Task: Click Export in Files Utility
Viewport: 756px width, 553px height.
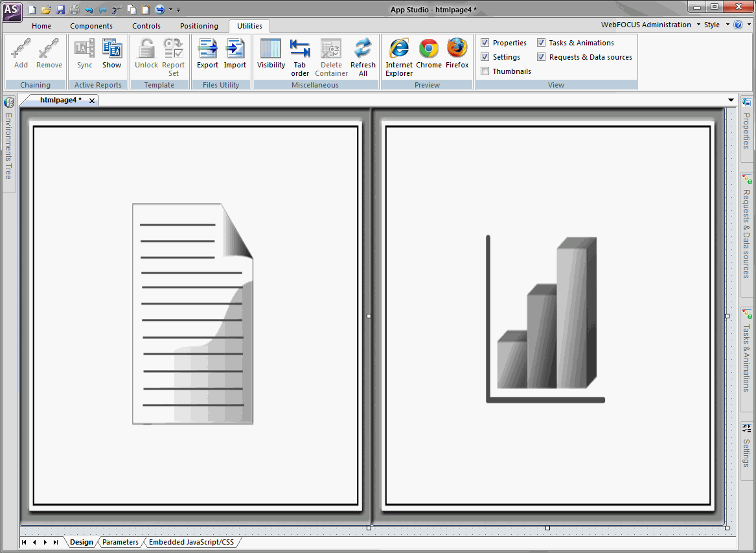Action: (x=208, y=54)
